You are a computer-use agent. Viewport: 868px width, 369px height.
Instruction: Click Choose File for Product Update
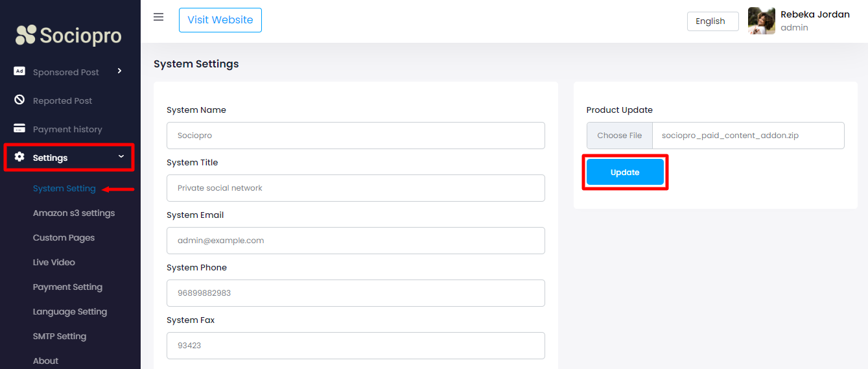(x=620, y=136)
